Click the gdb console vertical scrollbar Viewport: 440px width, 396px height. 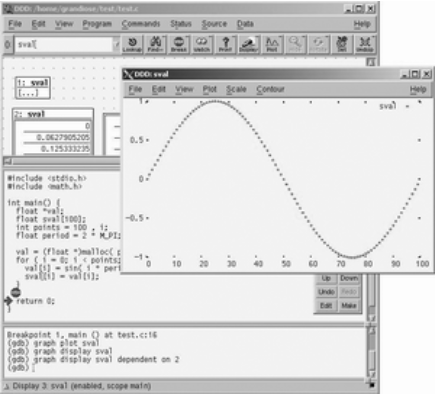point(371,354)
